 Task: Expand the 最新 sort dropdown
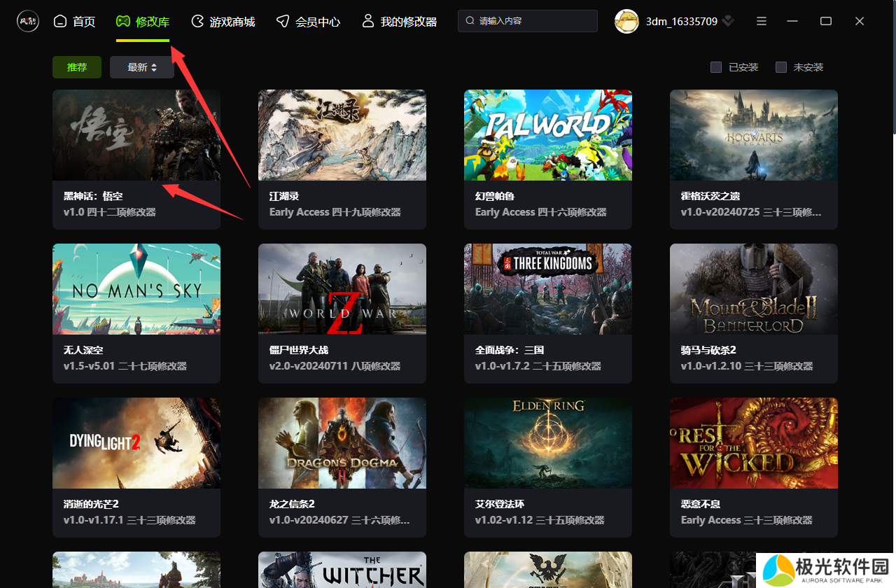point(142,67)
